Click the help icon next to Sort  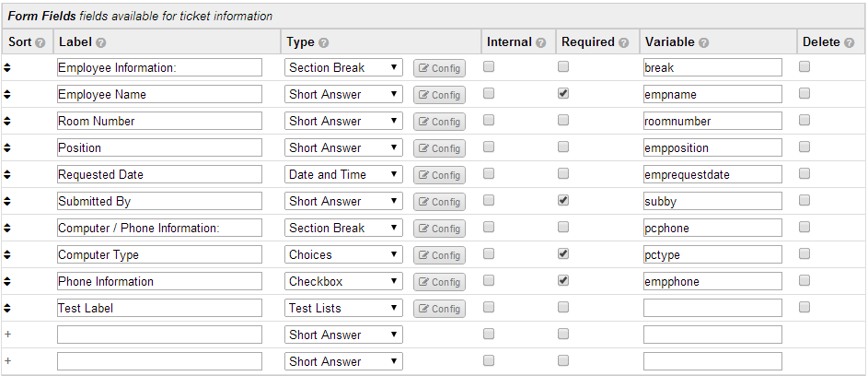[x=40, y=42]
